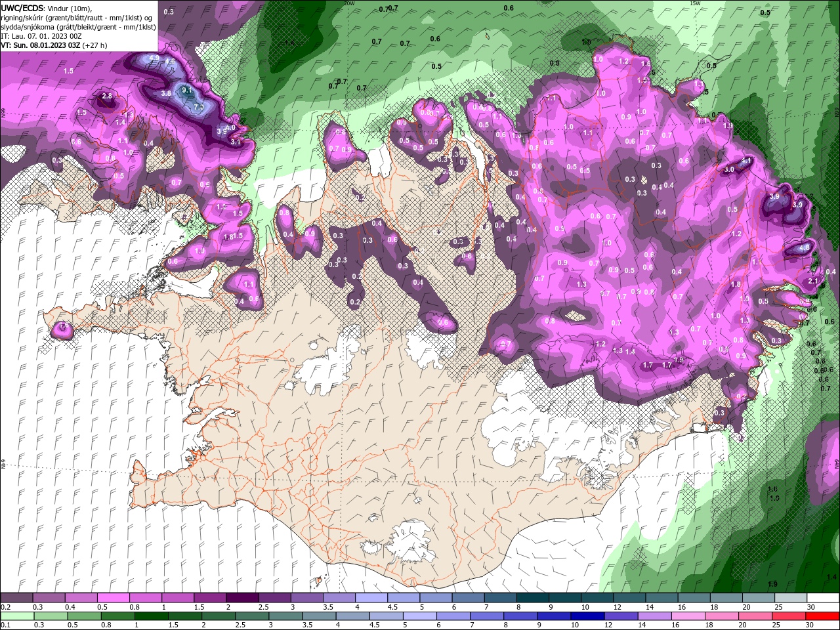Screen dimensions: 840x630
Task: Click the 4.1 value on the northeast coast
Action: click(x=746, y=161)
